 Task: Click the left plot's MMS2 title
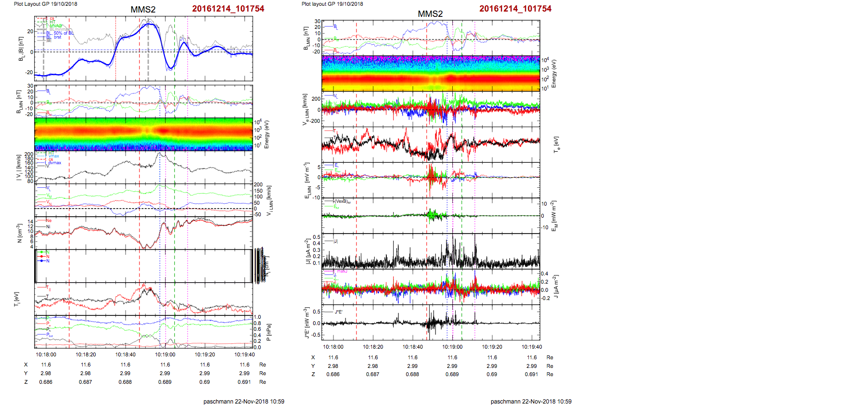coord(143,10)
